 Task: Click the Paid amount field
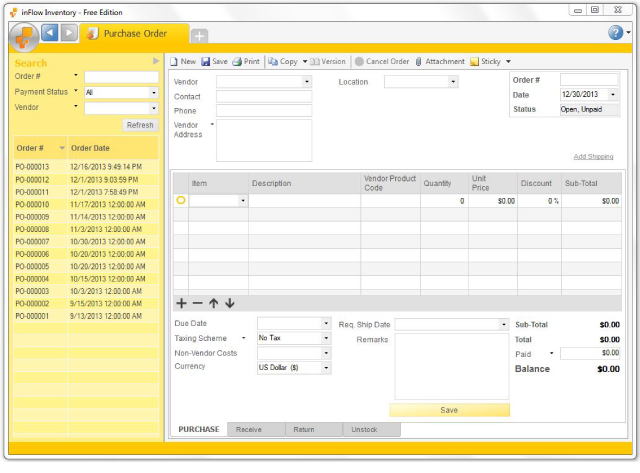click(x=590, y=353)
